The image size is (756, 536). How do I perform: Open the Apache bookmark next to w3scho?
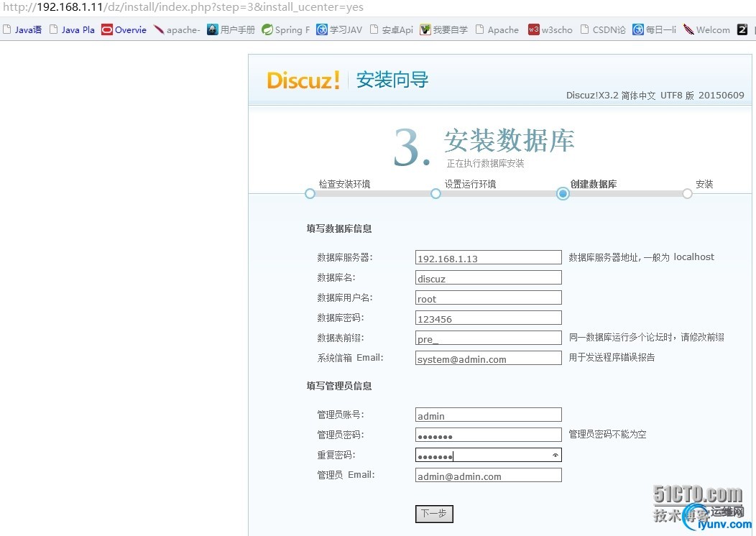coord(497,30)
